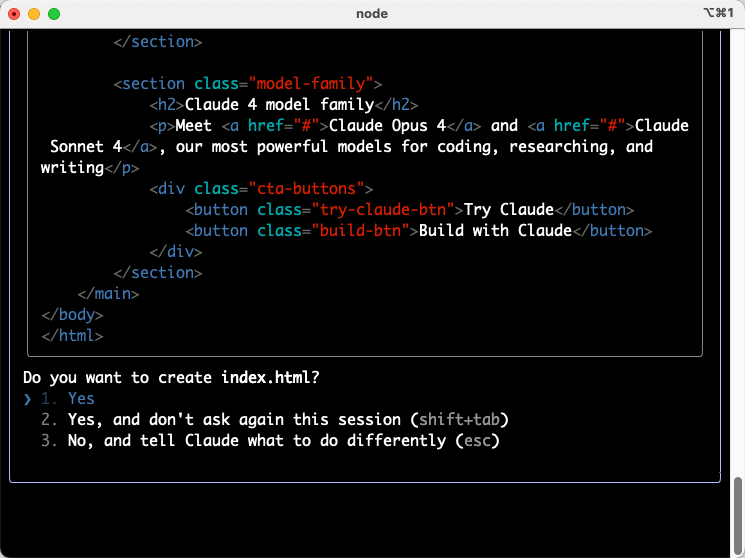This screenshot has width=745, height=558.
Task: Click the word 'writing' before </p>
Action: pyautogui.click(x=72, y=168)
